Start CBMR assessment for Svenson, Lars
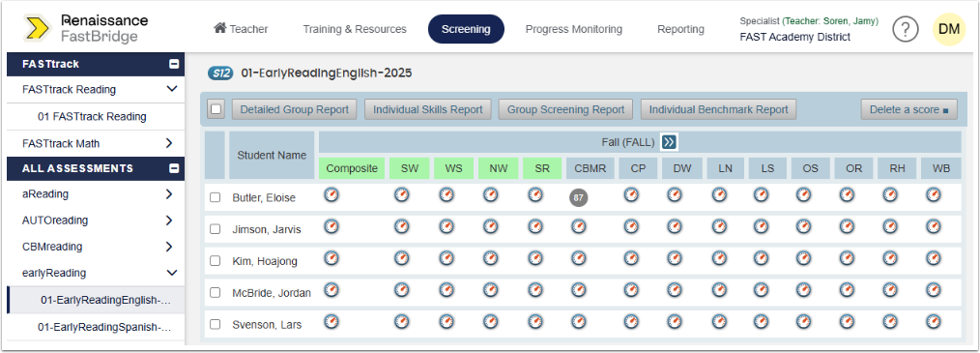Screen dimensions: 980x353 579,322
